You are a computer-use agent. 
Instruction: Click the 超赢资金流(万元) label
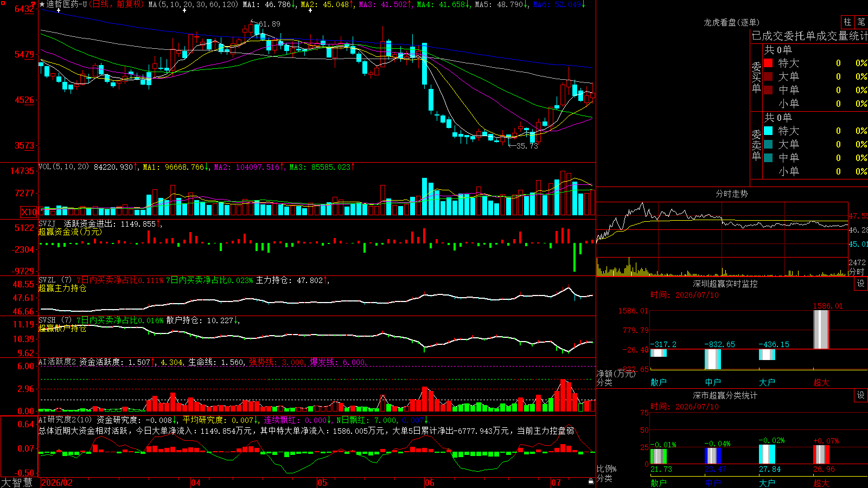[70, 232]
